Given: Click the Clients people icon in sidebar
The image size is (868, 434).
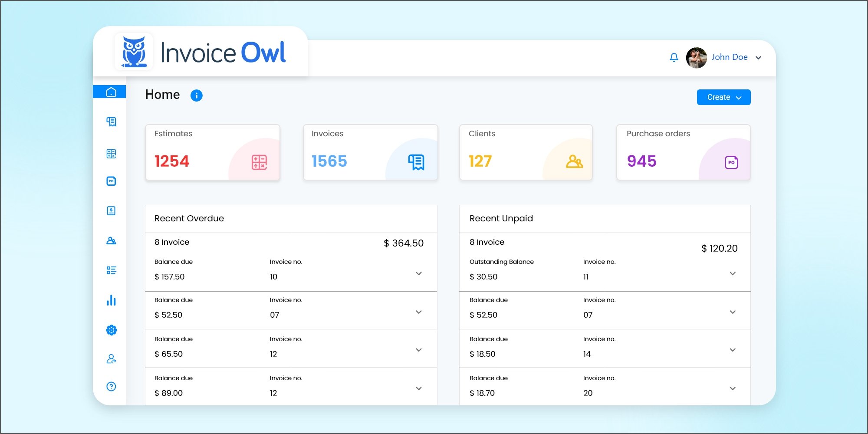Looking at the screenshot, I should point(111,241).
